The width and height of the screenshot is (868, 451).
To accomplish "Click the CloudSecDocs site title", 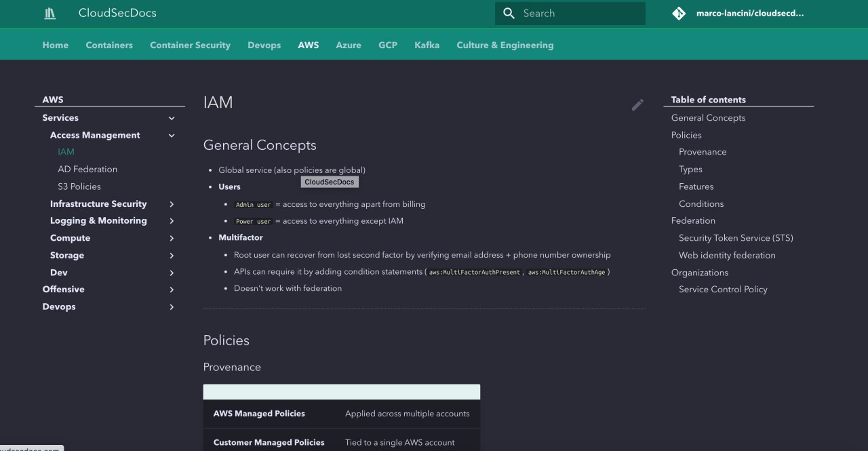I will click(x=117, y=13).
